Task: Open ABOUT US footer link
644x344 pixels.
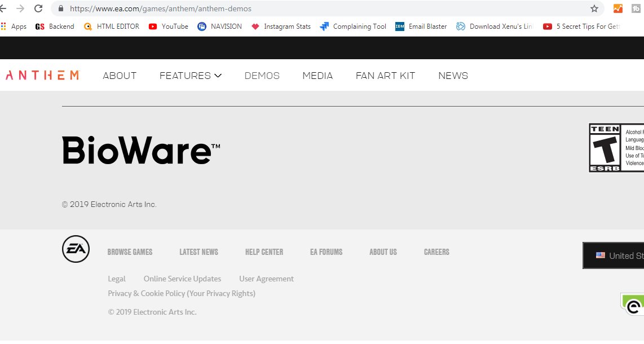Action: click(383, 252)
